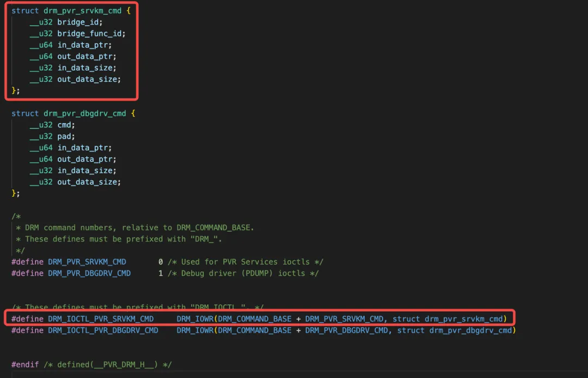
Task: Click the "defined(__PVR_DRM_H__)" comment
Action: 108,364
